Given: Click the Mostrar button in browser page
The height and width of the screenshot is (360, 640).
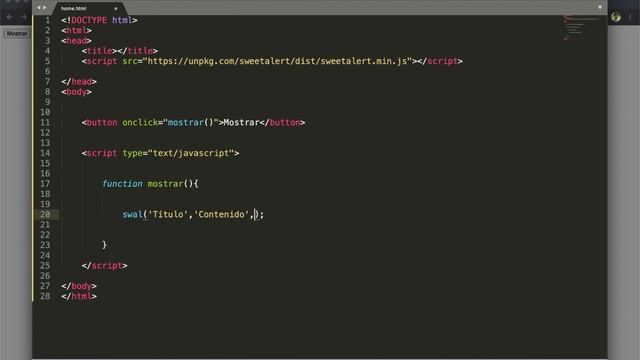Looking at the screenshot, I should (17, 33).
